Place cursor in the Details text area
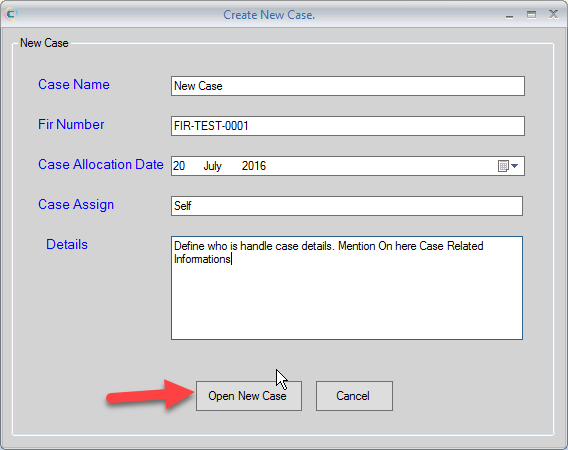Screen dimensions: 568x450 click(x=347, y=288)
